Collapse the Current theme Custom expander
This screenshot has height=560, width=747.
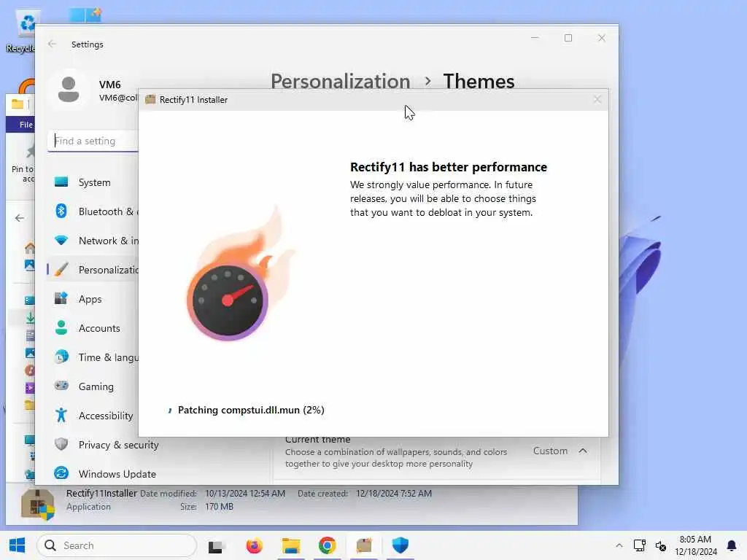(583, 451)
